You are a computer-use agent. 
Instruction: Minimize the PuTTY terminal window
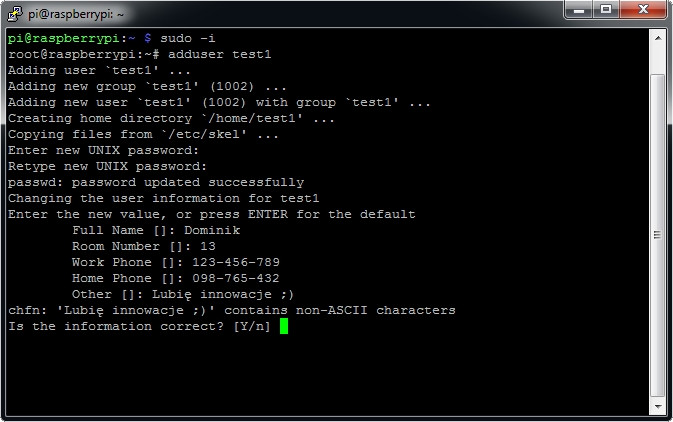click(x=577, y=10)
